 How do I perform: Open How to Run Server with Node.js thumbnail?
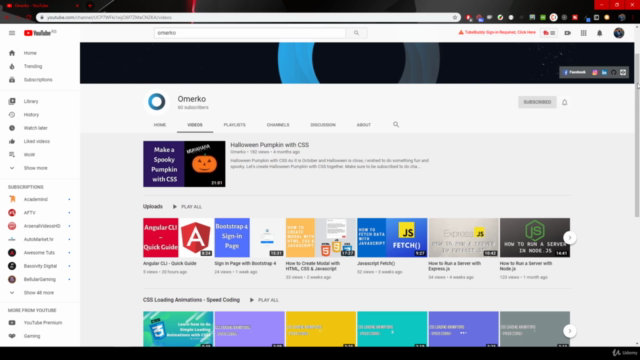[x=535, y=238]
